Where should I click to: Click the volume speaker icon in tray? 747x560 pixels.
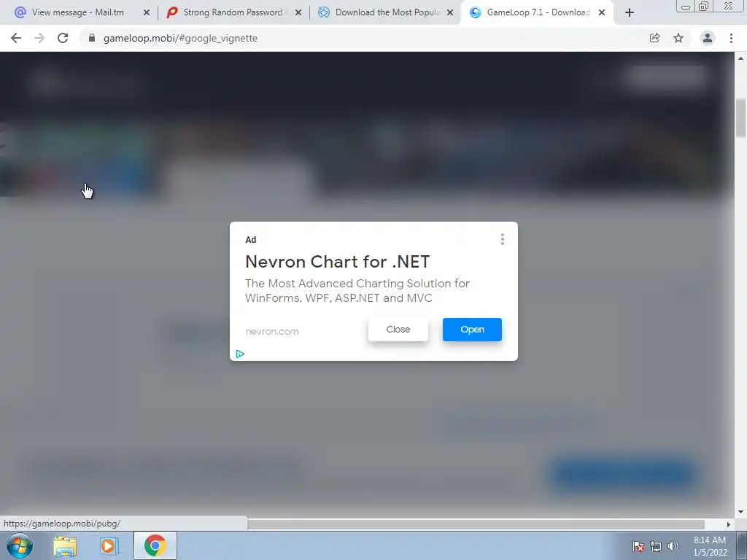[x=673, y=546]
